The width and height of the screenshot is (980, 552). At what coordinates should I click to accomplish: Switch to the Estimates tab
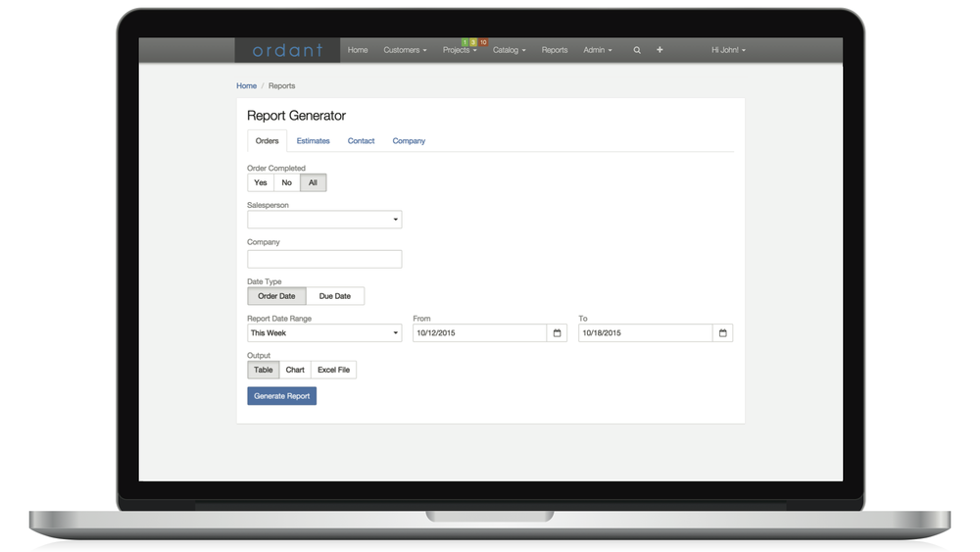tap(314, 141)
